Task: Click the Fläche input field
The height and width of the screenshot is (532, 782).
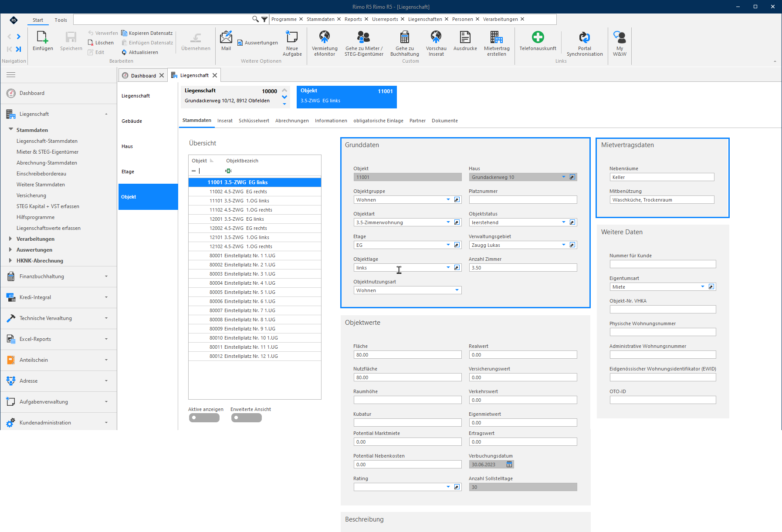Action: click(407, 355)
